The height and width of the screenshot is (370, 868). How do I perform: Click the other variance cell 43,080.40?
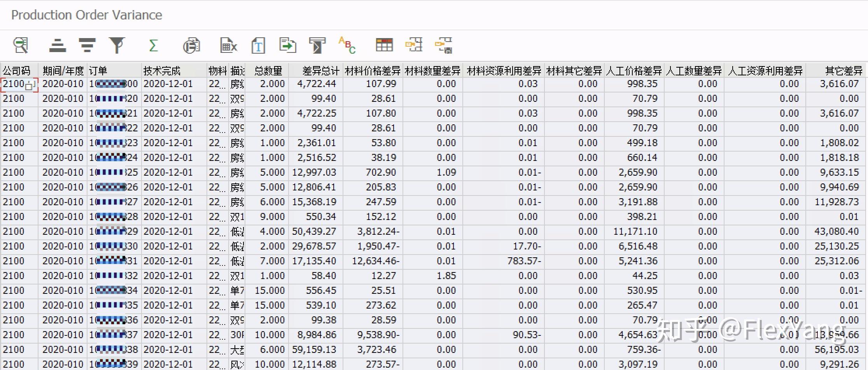coord(836,232)
